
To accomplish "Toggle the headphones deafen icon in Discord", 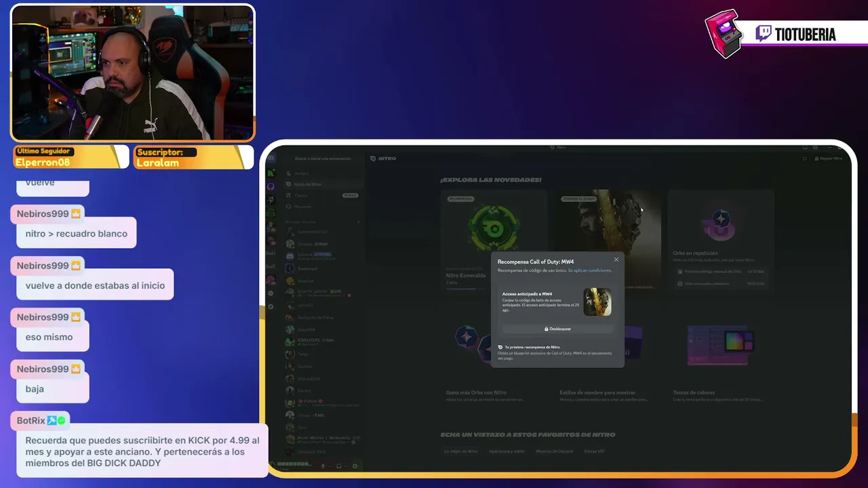I will pos(338,466).
